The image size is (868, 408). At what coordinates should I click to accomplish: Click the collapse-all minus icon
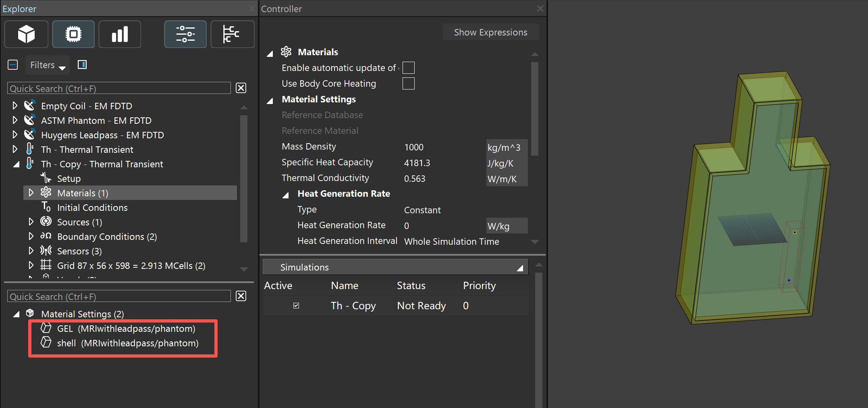tap(13, 65)
